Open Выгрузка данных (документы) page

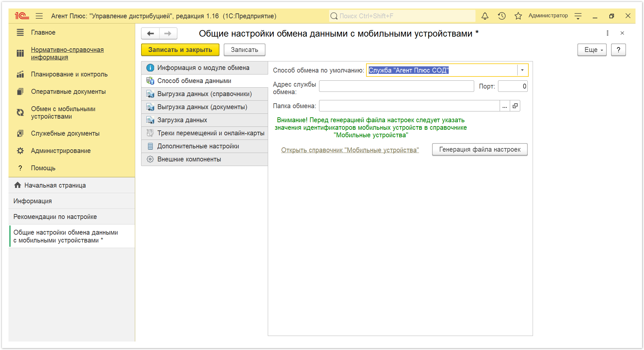point(205,107)
